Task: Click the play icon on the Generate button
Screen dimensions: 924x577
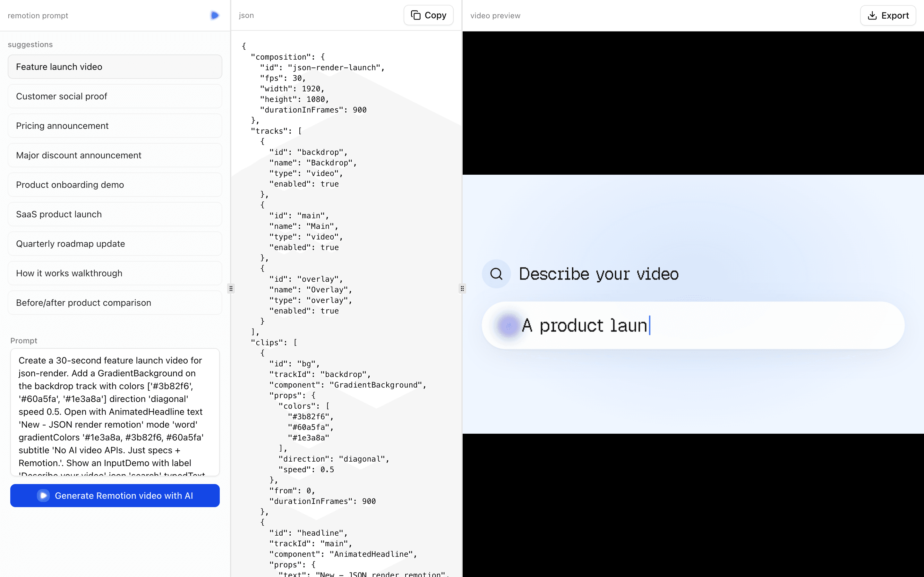Action: pyautogui.click(x=43, y=495)
